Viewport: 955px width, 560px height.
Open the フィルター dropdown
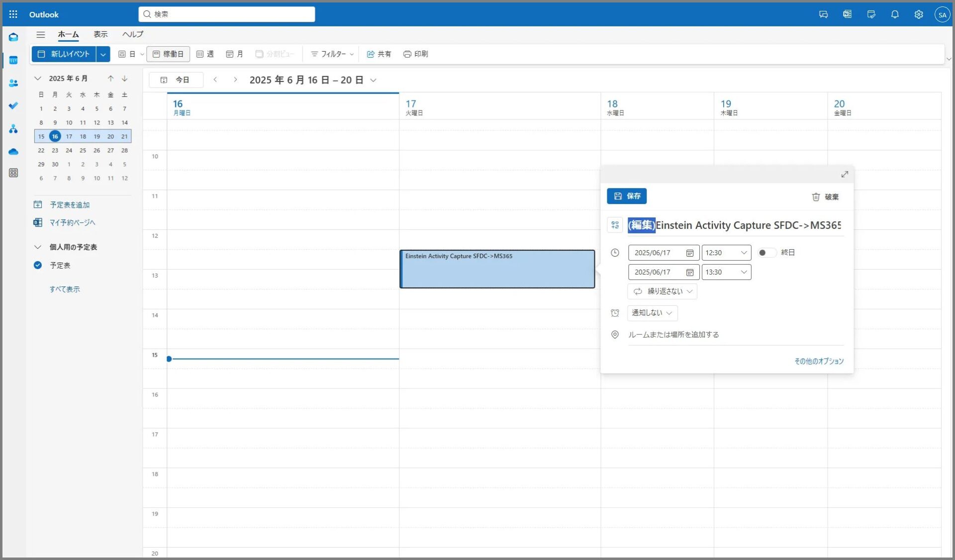point(332,54)
